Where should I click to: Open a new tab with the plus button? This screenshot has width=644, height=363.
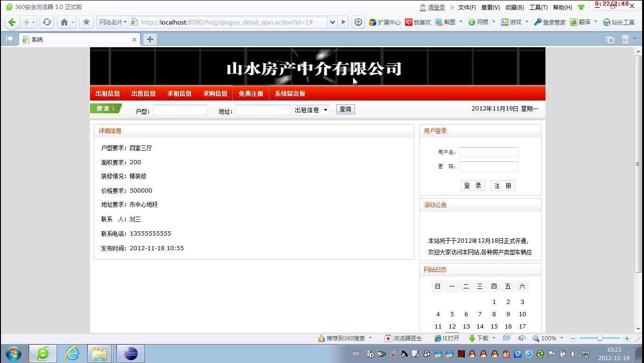150,40
